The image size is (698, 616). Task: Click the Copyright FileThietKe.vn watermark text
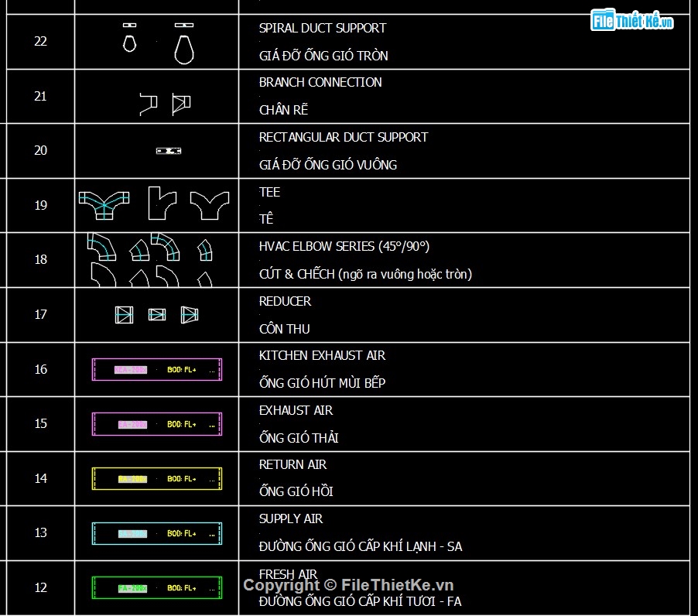coord(348,586)
